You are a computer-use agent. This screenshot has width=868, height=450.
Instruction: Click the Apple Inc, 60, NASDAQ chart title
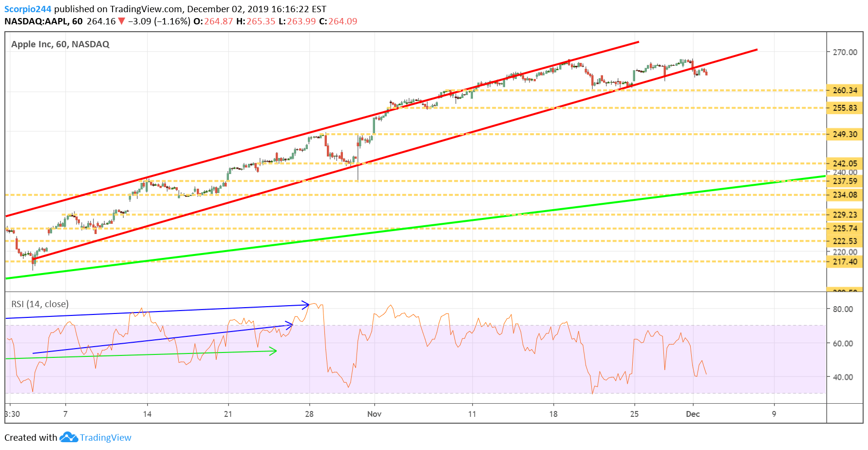pyautogui.click(x=60, y=44)
